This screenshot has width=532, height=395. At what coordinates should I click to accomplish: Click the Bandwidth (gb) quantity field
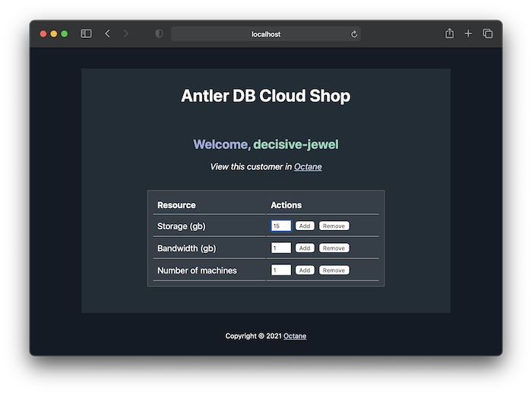281,248
